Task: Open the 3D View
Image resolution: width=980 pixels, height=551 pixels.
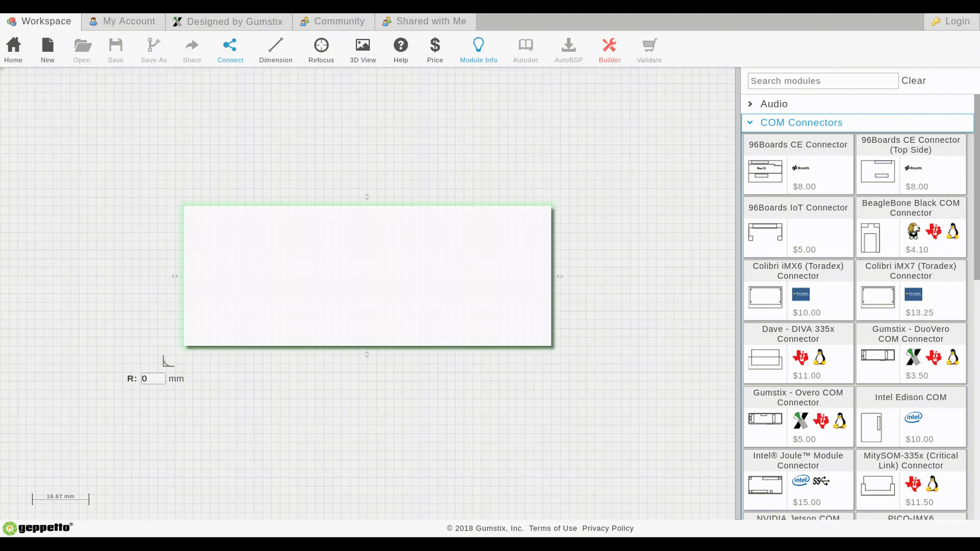Action: click(363, 50)
